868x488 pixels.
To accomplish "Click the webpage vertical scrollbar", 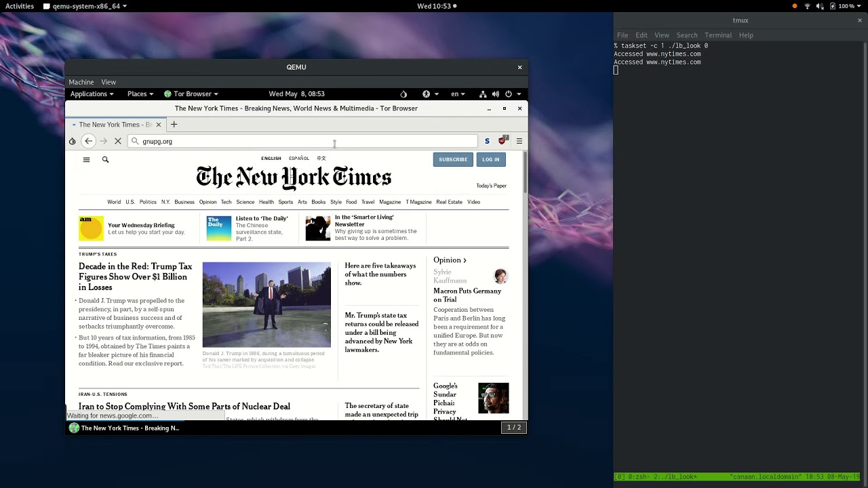I will (525, 174).
